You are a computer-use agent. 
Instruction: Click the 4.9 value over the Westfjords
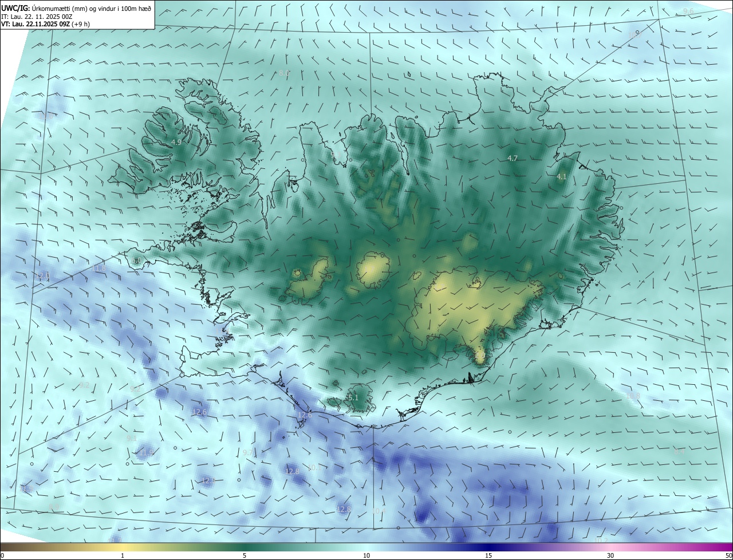click(176, 142)
